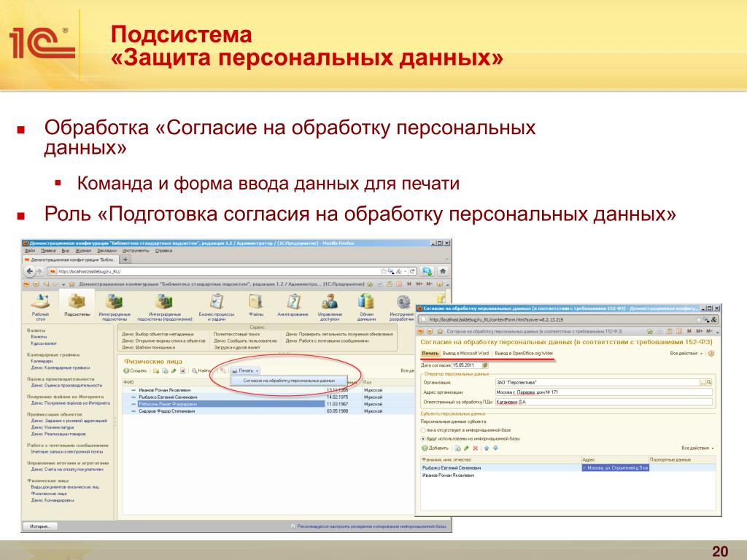Open Курсы валют link in sidebar

tap(43, 343)
